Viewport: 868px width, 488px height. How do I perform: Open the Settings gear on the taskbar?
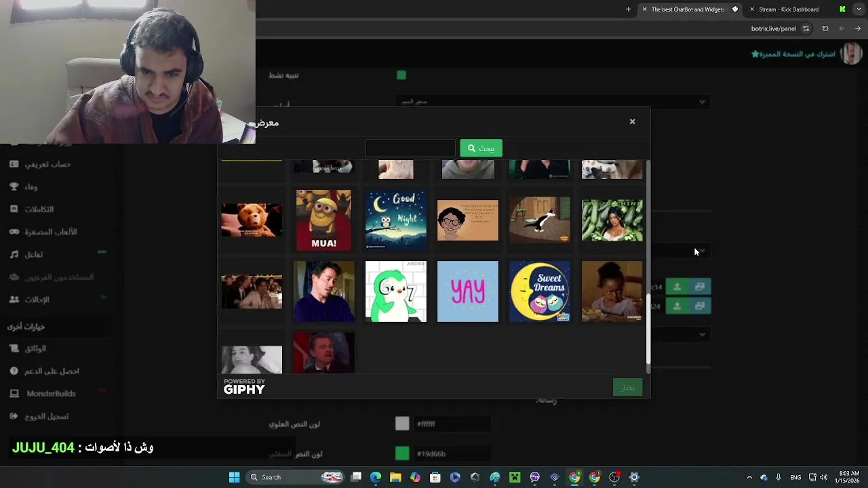[x=634, y=477]
